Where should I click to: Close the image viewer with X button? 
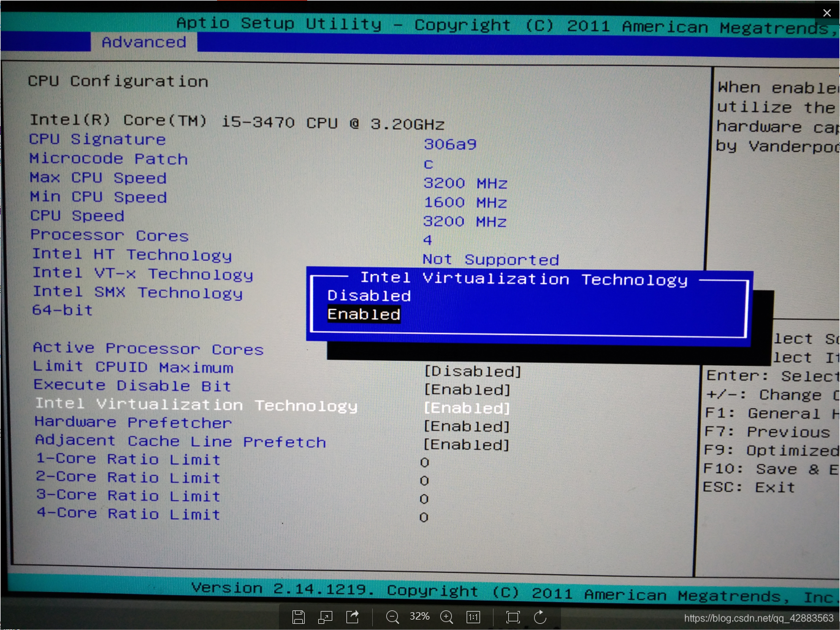point(827,12)
